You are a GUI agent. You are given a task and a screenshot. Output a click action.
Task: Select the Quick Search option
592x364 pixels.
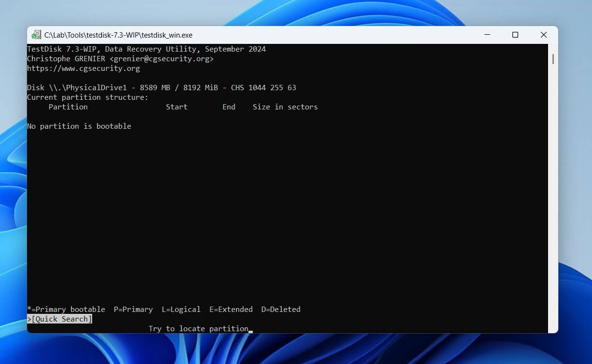coord(60,319)
